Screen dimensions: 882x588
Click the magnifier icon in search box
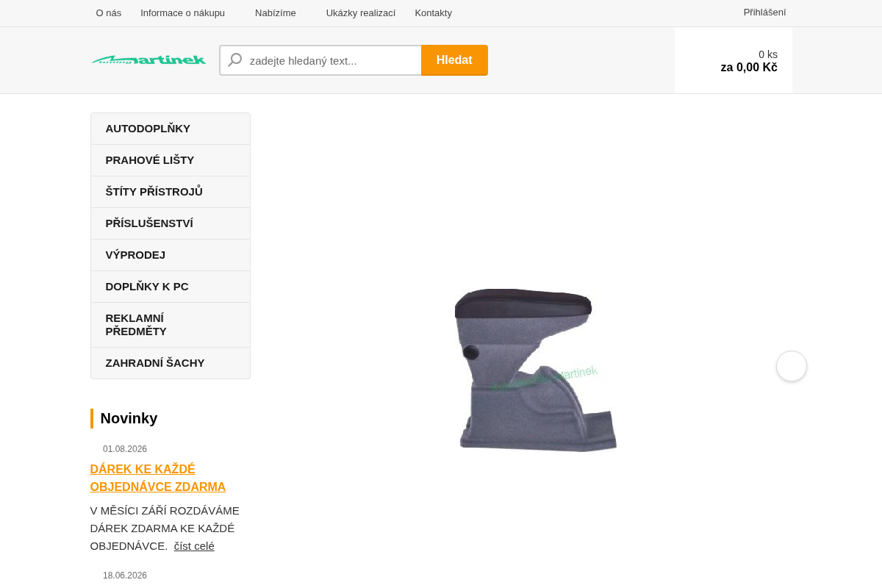(x=235, y=60)
